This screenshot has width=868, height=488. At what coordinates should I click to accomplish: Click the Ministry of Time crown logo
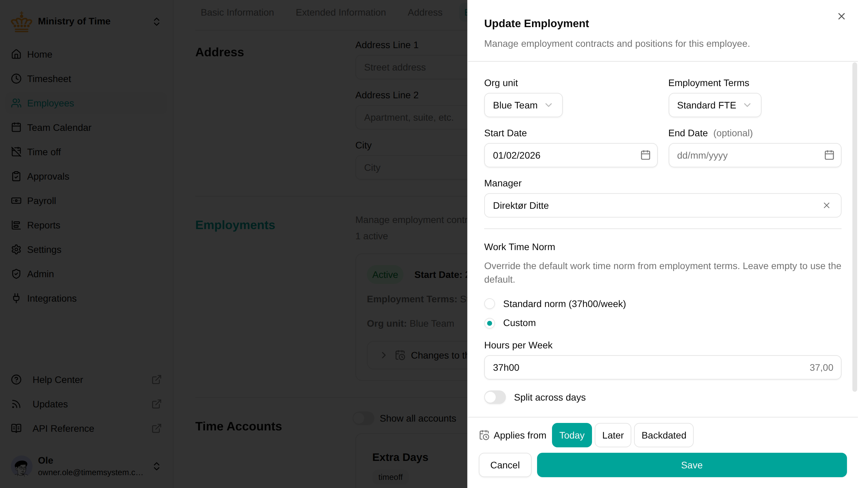click(x=21, y=22)
